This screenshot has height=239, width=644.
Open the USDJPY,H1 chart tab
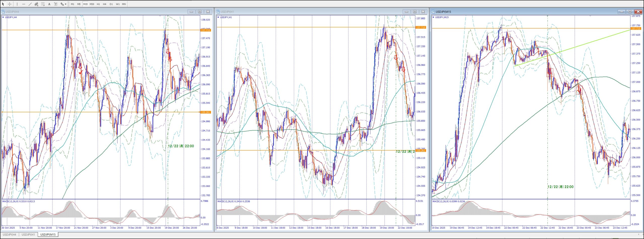pos(28,234)
